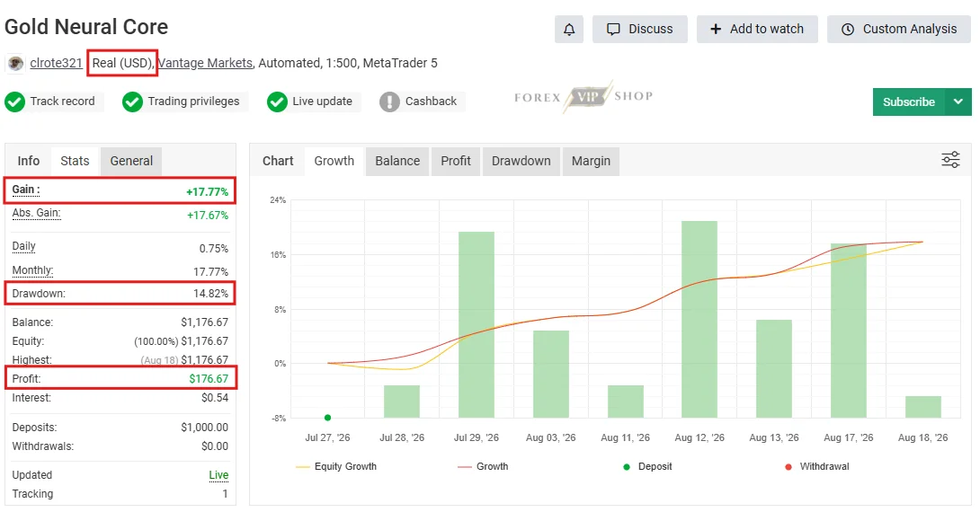Click the Tracking value 1

click(225, 494)
